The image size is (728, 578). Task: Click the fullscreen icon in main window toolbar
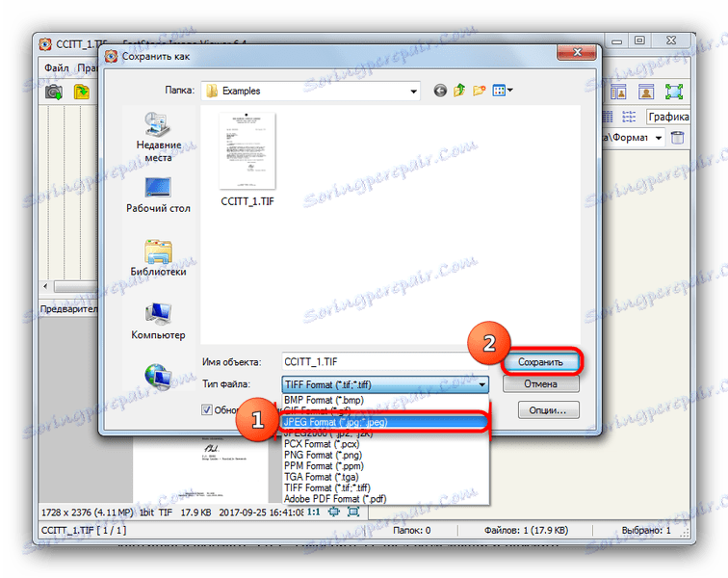(x=674, y=92)
